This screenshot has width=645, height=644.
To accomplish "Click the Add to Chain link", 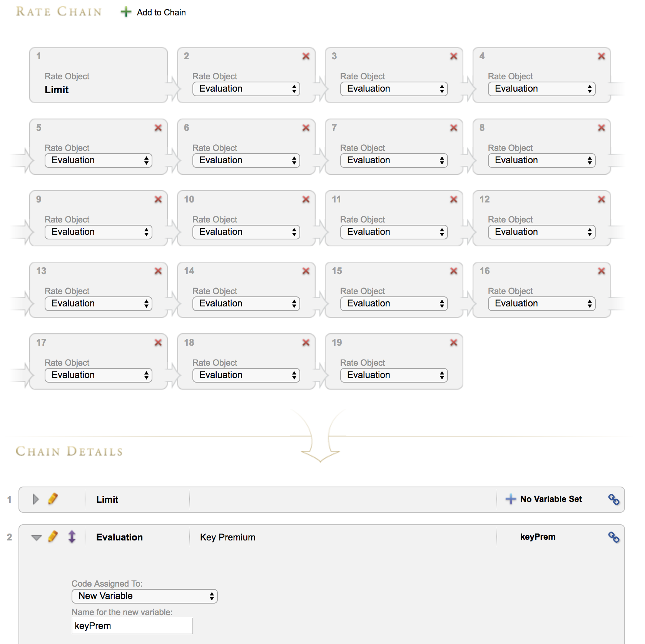I will [x=161, y=12].
